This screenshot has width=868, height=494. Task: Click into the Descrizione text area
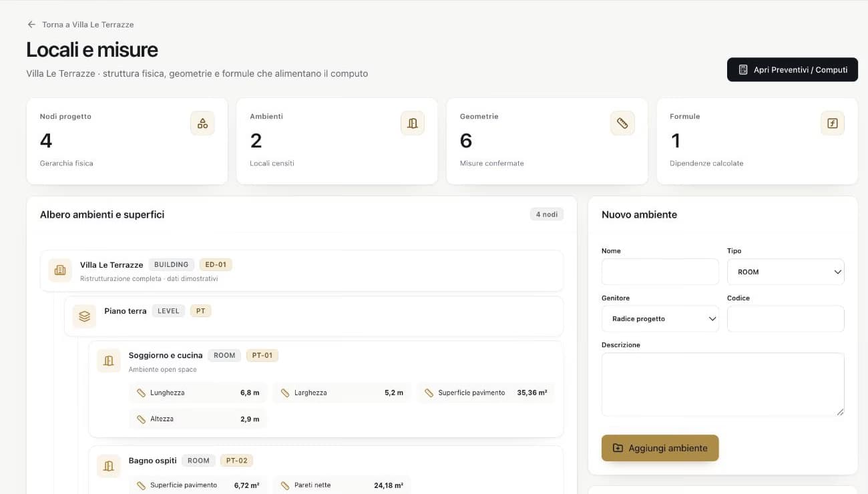(x=723, y=385)
